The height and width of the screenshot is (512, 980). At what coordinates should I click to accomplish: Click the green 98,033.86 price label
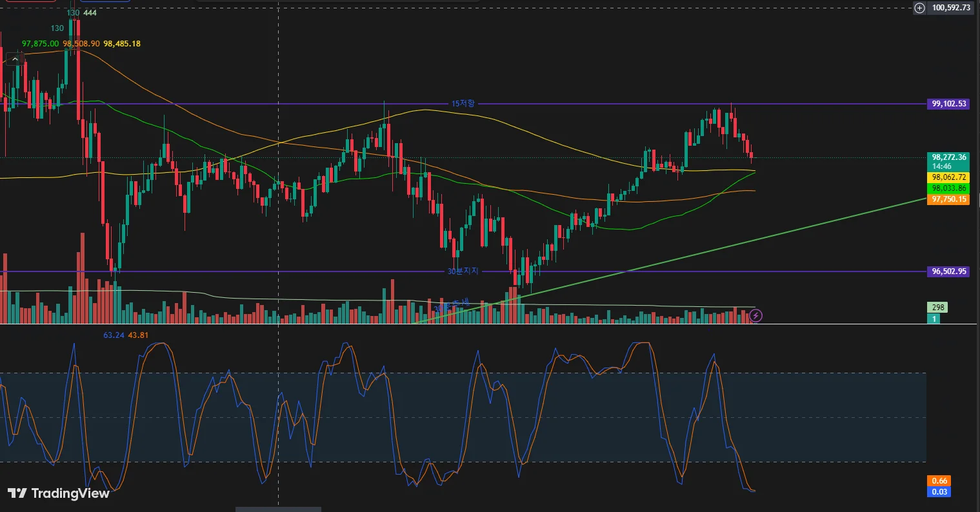point(948,188)
